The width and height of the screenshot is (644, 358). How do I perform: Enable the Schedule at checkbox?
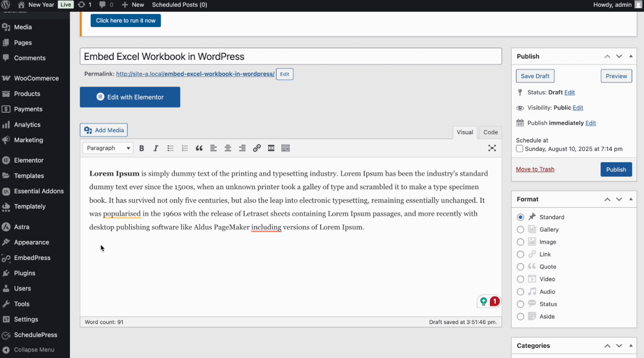520,149
